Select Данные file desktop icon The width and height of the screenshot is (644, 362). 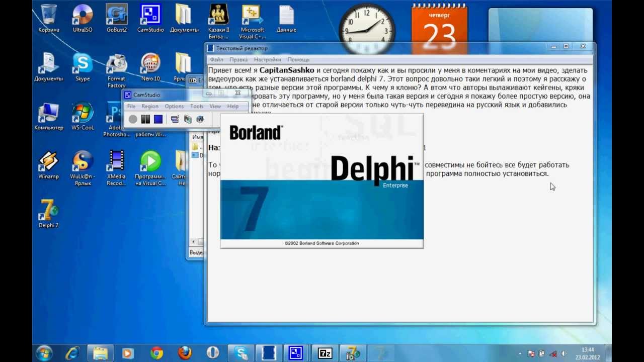(x=286, y=19)
